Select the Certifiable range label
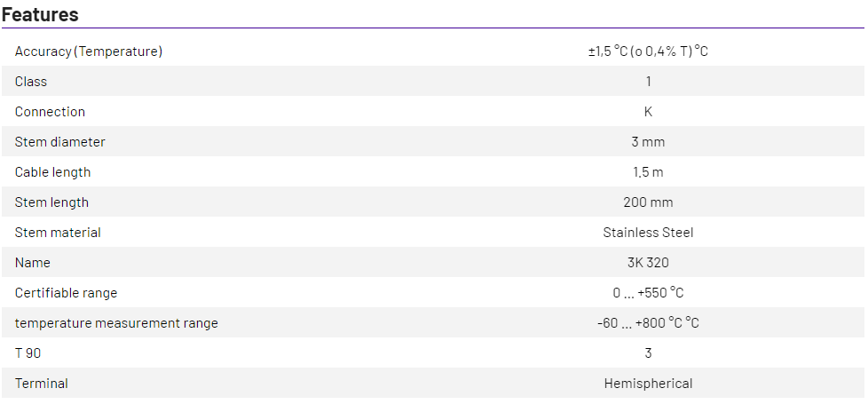The height and width of the screenshot is (412, 868). [x=66, y=293]
